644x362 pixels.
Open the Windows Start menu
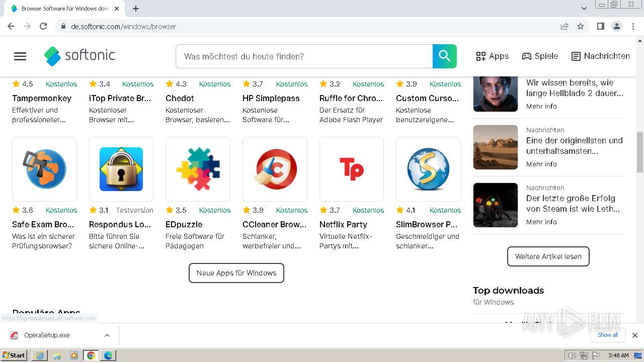(x=14, y=355)
